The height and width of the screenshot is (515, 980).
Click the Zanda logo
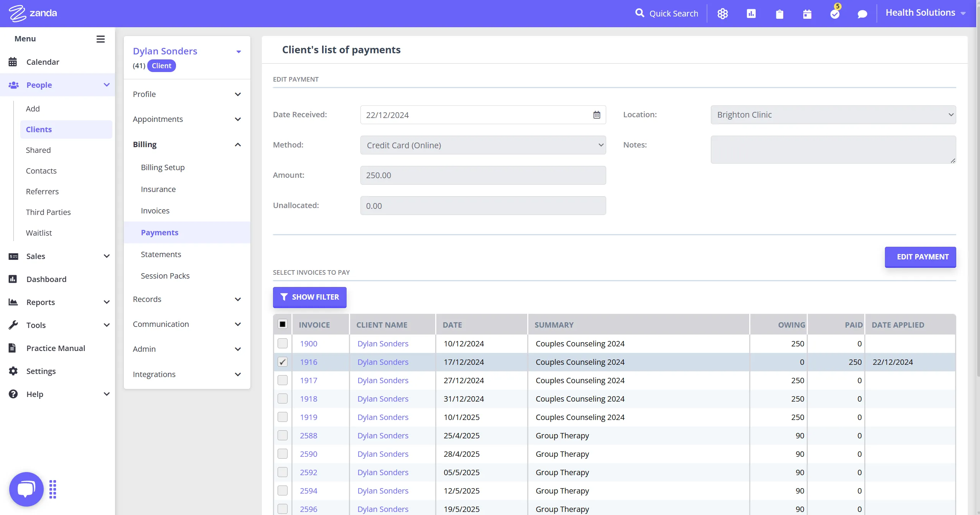pos(33,13)
